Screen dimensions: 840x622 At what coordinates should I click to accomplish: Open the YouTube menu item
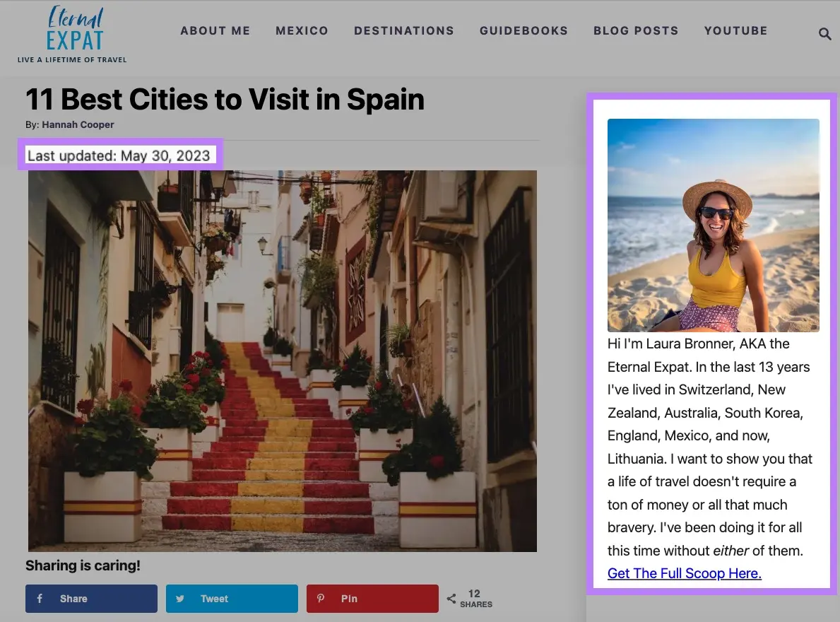[x=735, y=30]
